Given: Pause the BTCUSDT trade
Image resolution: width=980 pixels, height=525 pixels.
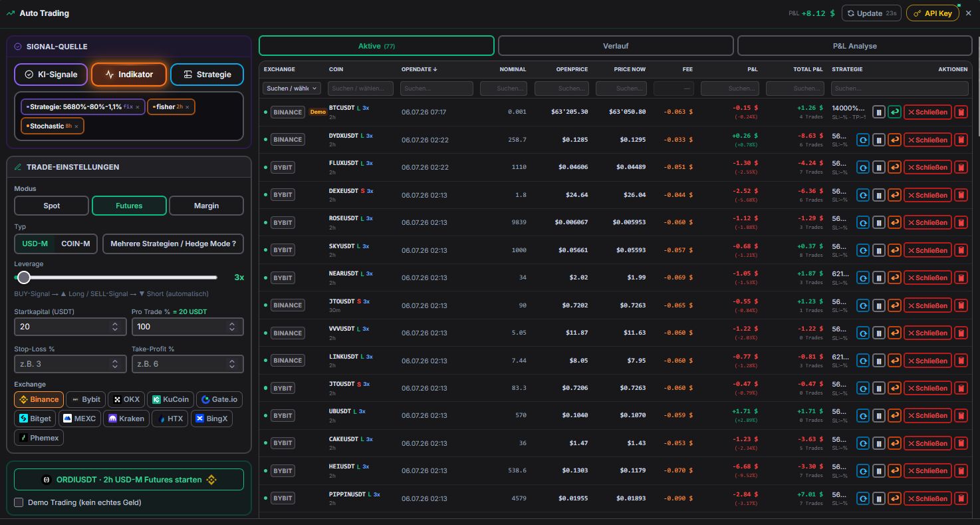Looking at the screenshot, I should pyautogui.click(x=879, y=112).
